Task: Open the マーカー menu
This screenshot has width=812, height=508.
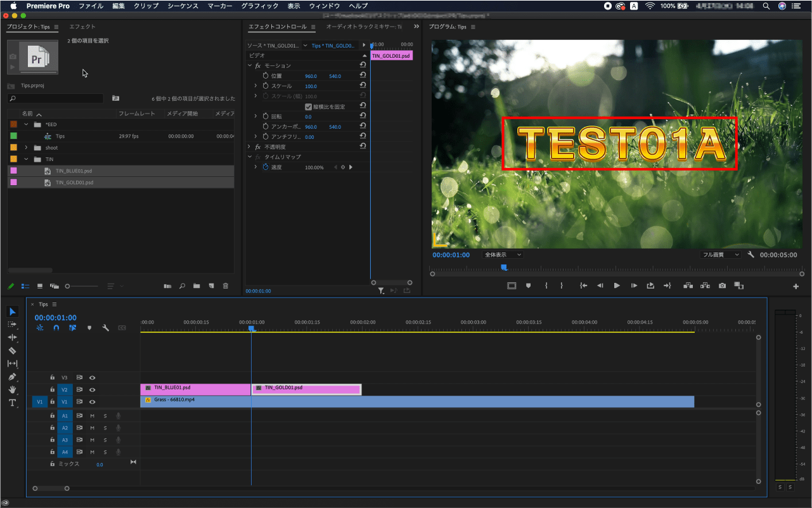Action: (x=220, y=6)
